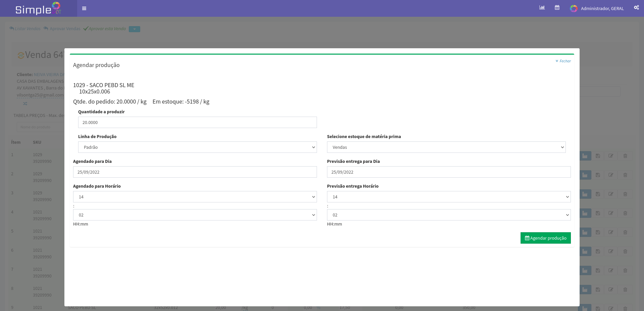Toggle the hamburger sidebar menu

(x=84, y=8)
